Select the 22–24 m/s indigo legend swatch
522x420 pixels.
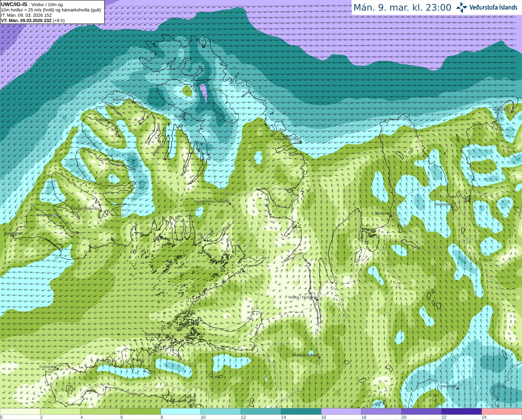point(462,411)
